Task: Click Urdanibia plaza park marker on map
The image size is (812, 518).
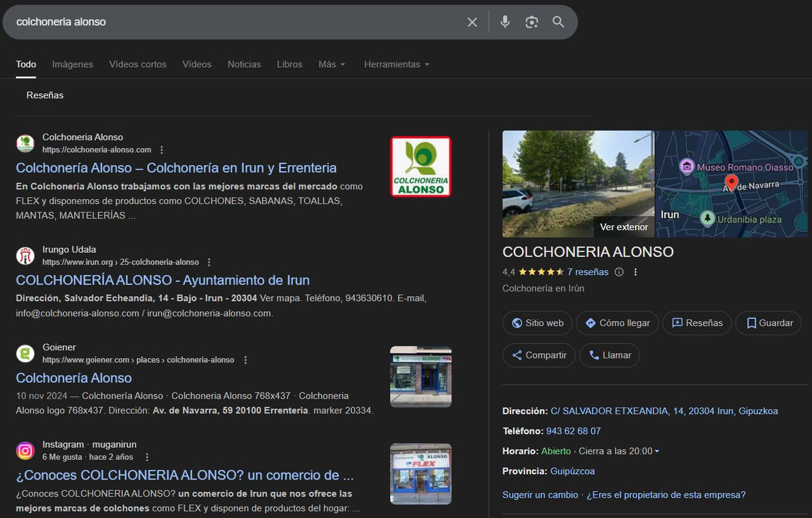Action: (x=707, y=219)
